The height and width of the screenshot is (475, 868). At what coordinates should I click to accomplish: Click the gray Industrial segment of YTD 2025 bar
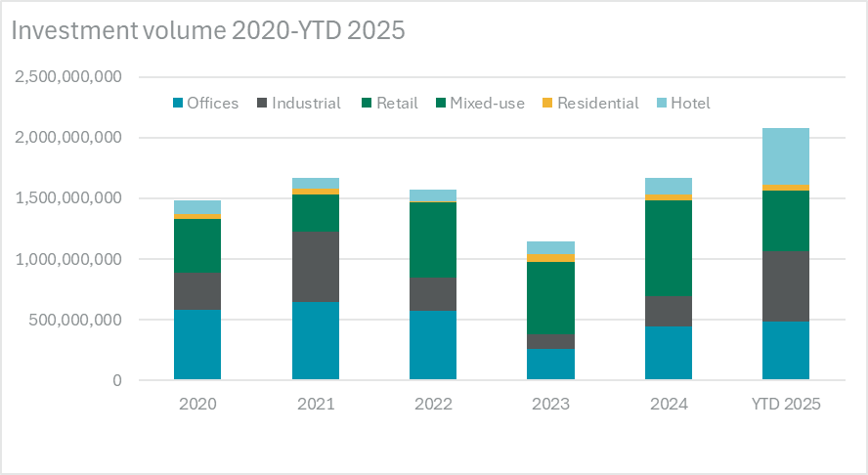tap(785, 286)
